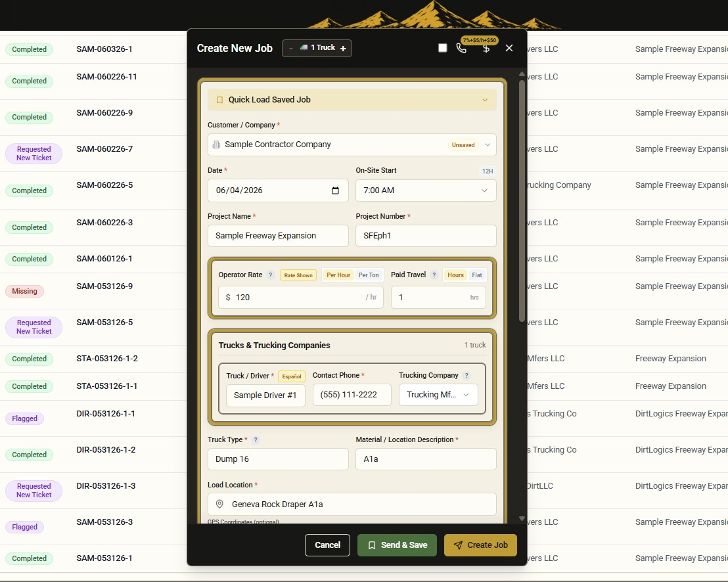Click the map pin icon in Load Location
This screenshot has width=728, height=582.
pos(219,504)
